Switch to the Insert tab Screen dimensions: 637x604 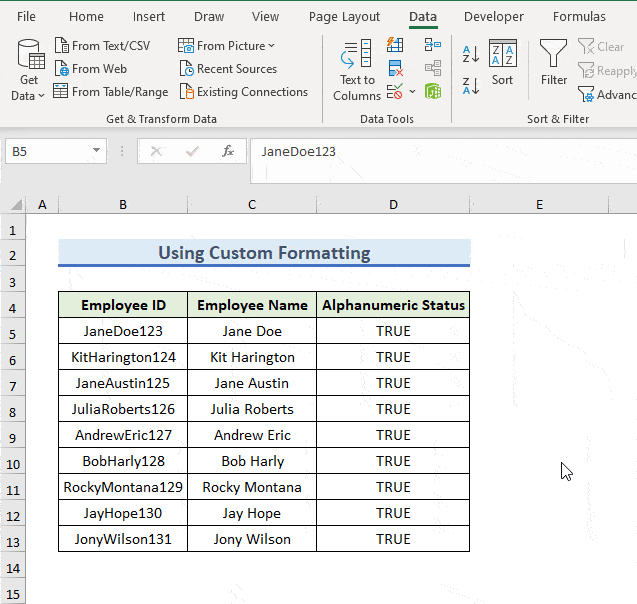coord(149,17)
